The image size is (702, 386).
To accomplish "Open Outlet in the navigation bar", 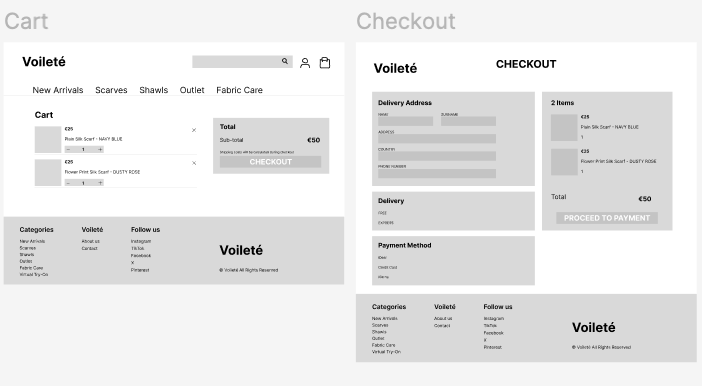I will tap(192, 90).
